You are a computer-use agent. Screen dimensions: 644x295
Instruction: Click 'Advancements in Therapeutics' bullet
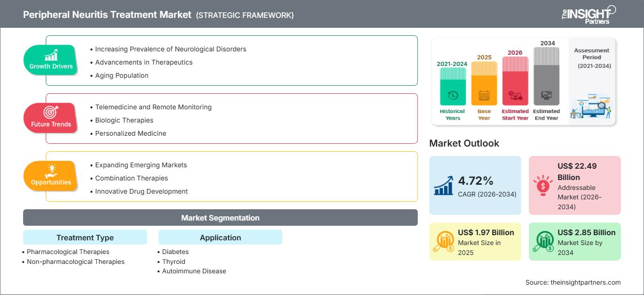(144, 62)
